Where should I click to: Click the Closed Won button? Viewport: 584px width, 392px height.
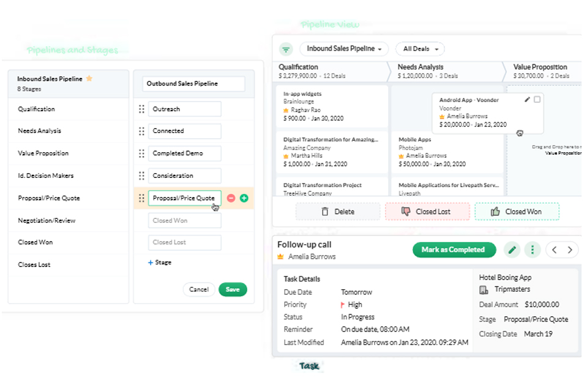tap(517, 212)
